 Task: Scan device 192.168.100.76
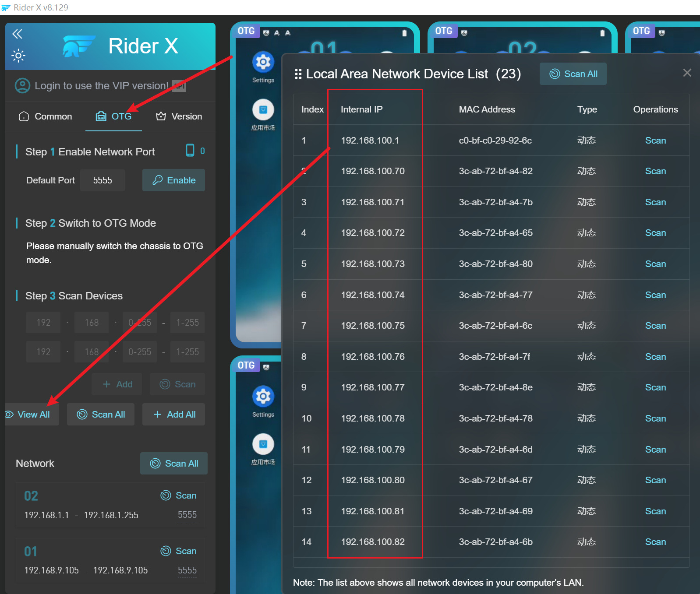(655, 357)
